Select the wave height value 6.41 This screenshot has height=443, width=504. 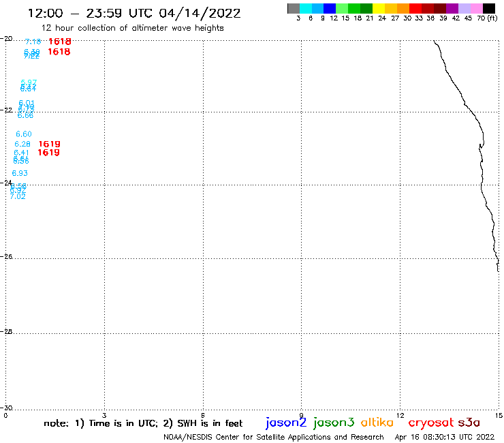21,153
